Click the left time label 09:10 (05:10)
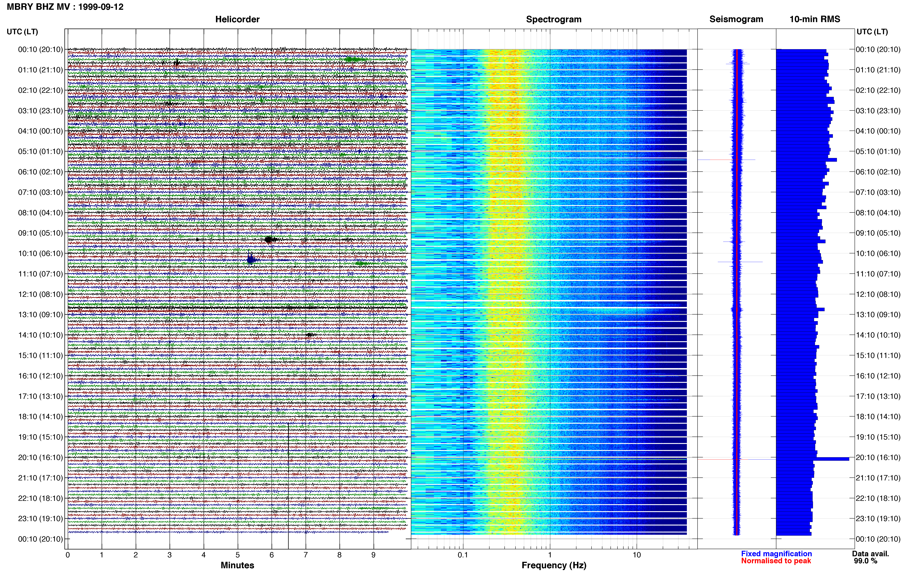The image size is (924, 578). coord(41,233)
